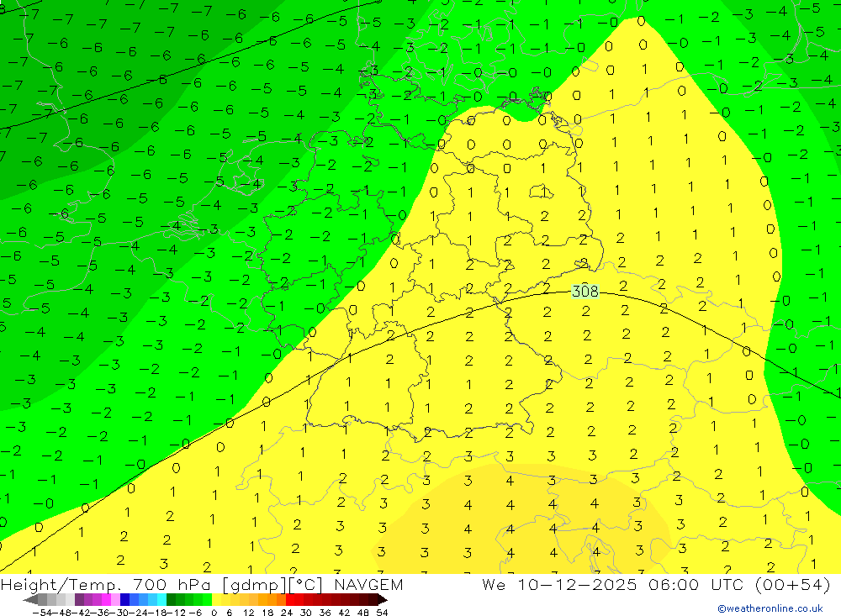The width and height of the screenshot is (841, 616).
Task: Click the legend tick label '12'
Action: click(x=249, y=613)
